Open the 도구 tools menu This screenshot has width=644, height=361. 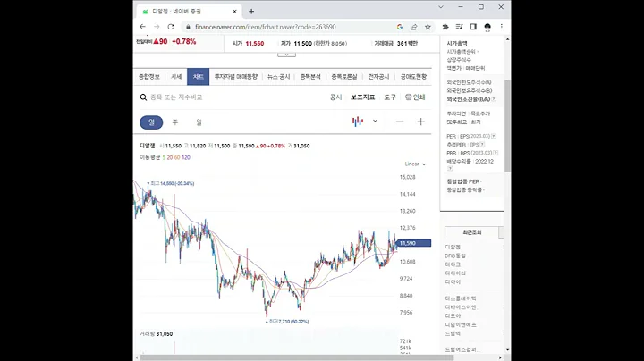390,97
